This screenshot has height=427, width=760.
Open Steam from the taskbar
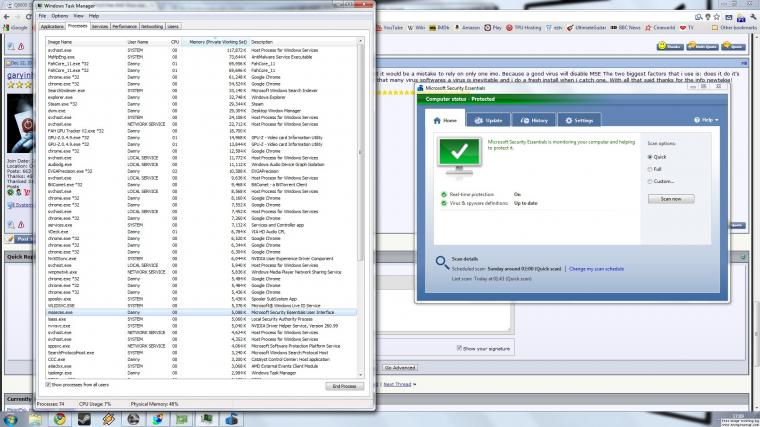click(84, 419)
